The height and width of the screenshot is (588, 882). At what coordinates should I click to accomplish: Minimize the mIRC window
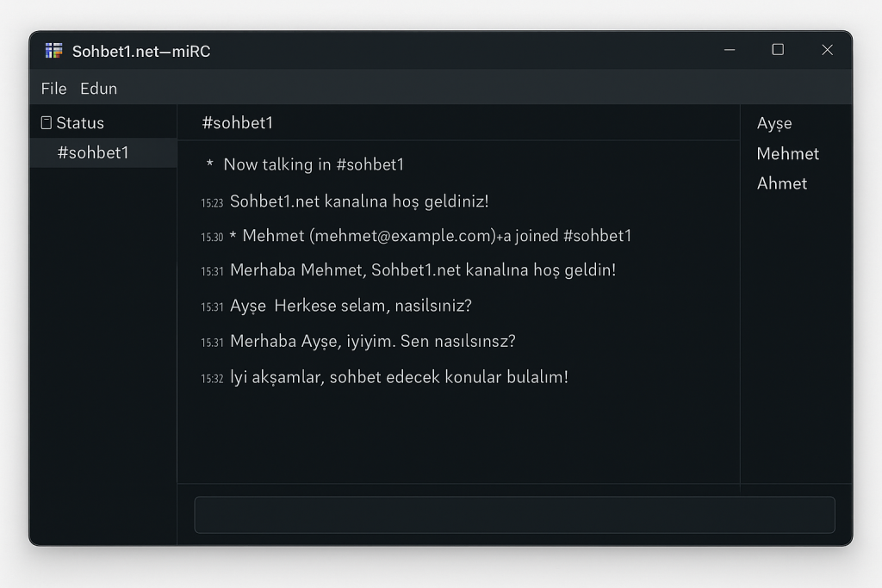click(730, 50)
